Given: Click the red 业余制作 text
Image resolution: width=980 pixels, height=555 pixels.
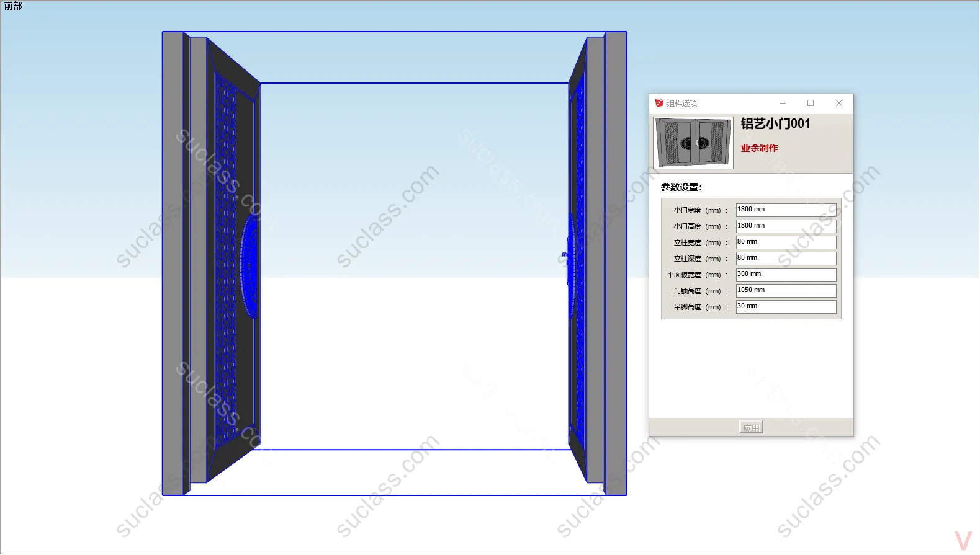Looking at the screenshot, I should 759,148.
